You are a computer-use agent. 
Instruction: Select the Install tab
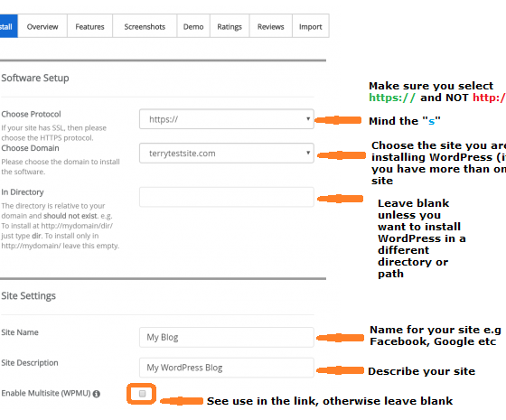9,26
